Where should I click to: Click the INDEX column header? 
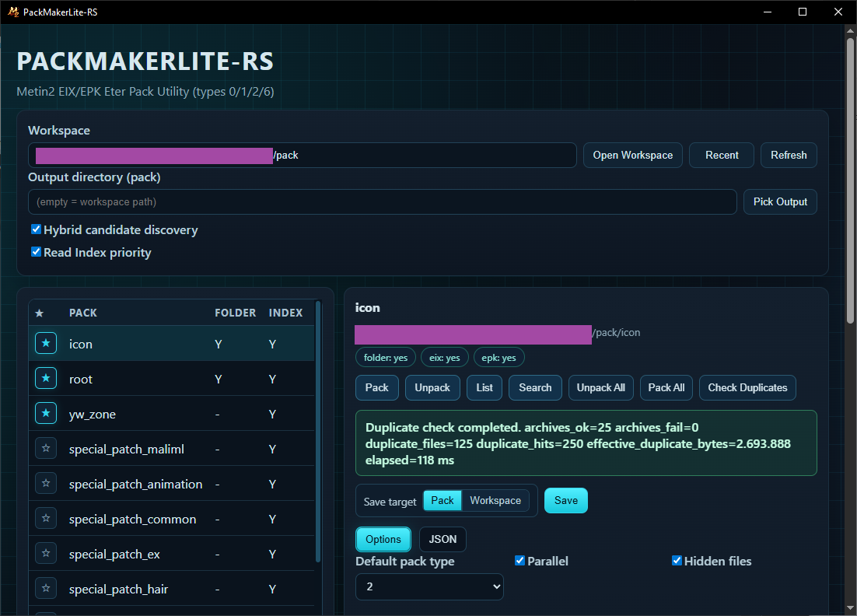click(x=285, y=313)
